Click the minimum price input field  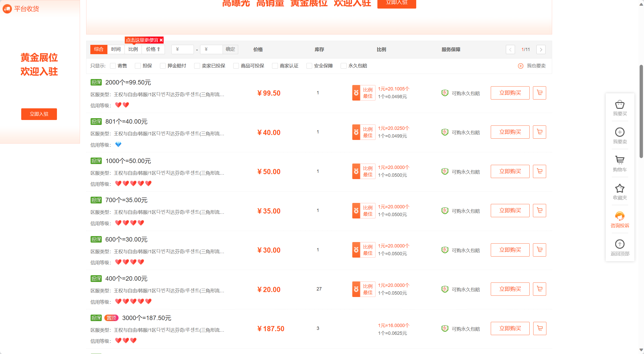click(183, 49)
